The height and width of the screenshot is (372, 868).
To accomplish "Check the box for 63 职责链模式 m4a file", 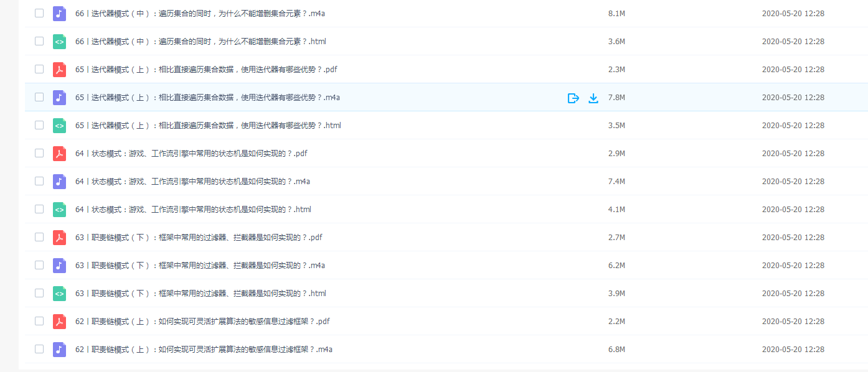I will click(x=39, y=265).
